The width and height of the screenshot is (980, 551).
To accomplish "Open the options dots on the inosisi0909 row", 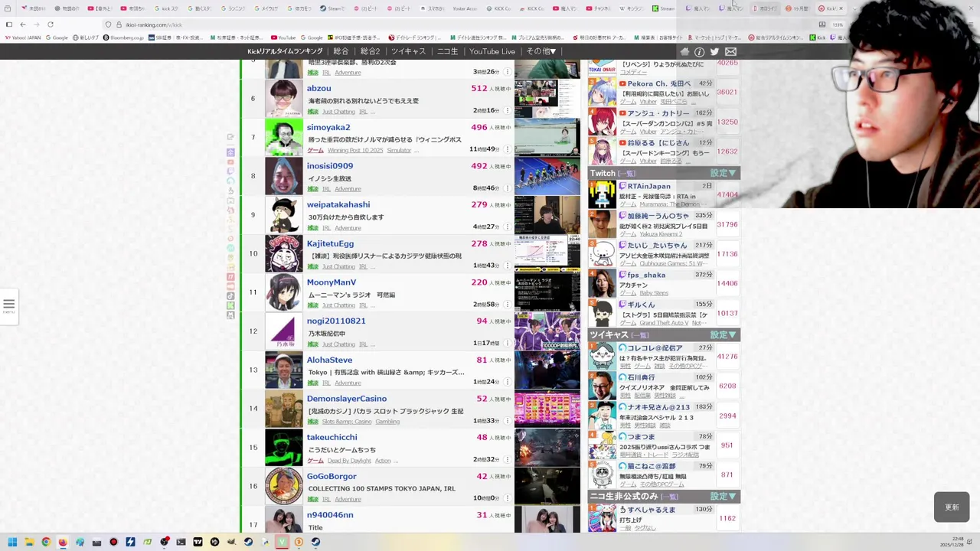I will coord(507,188).
